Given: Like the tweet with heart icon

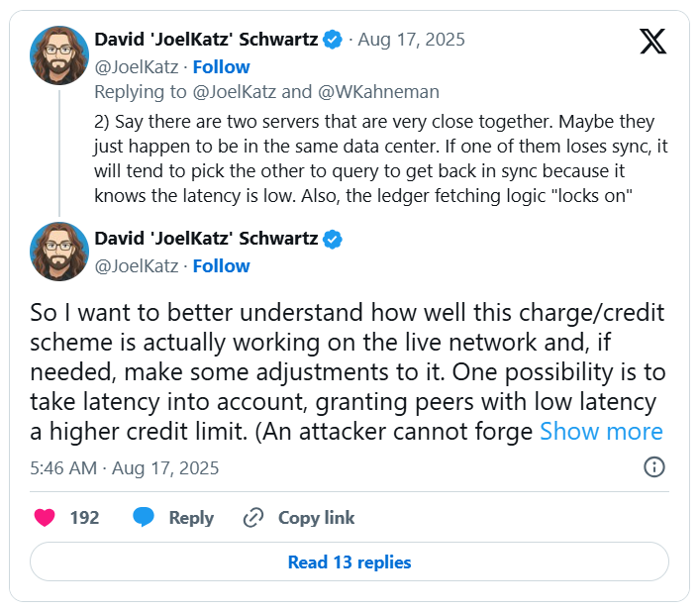Looking at the screenshot, I should pos(45,517).
